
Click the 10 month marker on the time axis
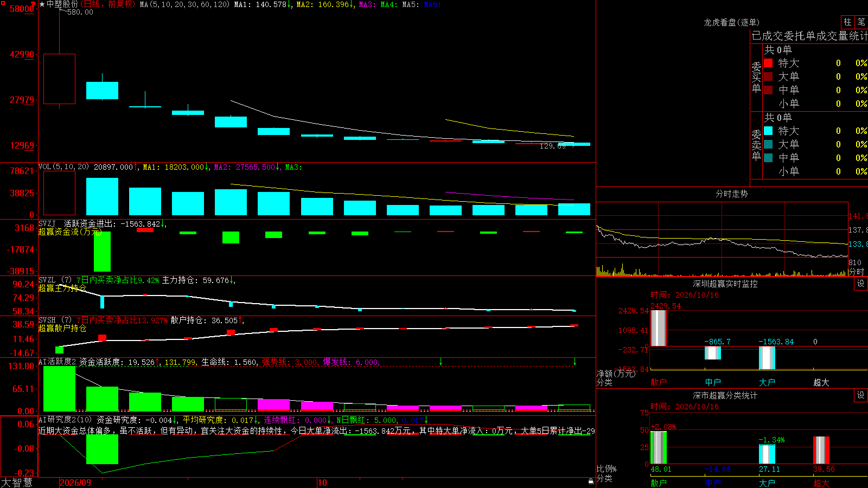[x=322, y=483]
